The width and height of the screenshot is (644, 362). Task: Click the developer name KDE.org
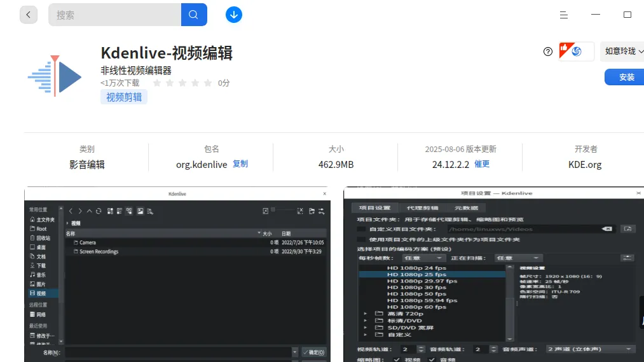pyautogui.click(x=585, y=164)
